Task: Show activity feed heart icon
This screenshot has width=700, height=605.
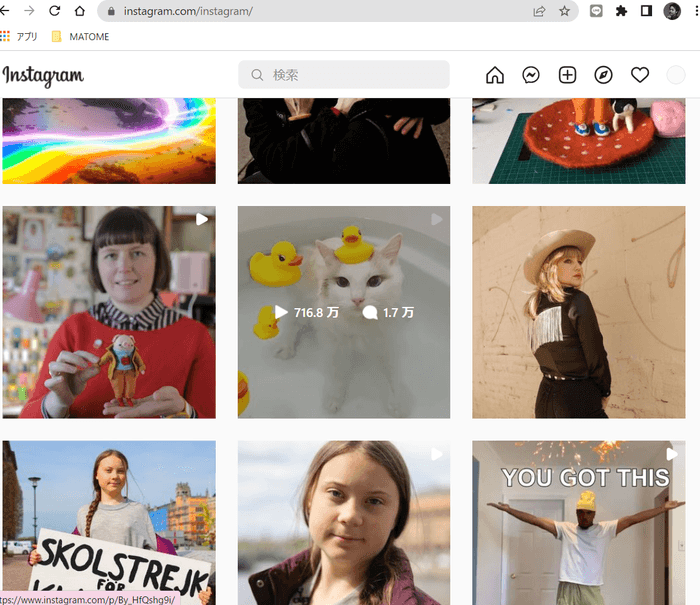Action: click(x=640, y=75)
